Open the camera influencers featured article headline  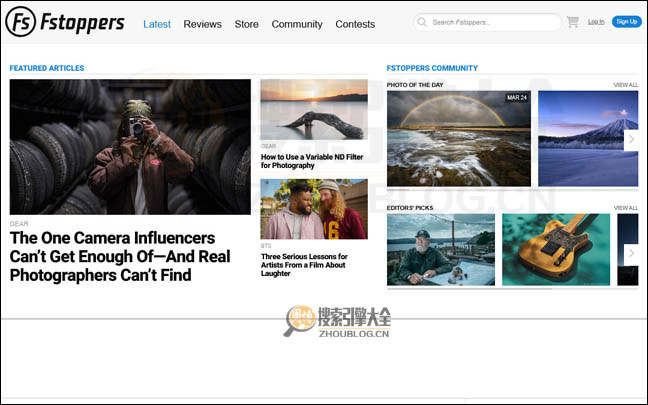119,256
